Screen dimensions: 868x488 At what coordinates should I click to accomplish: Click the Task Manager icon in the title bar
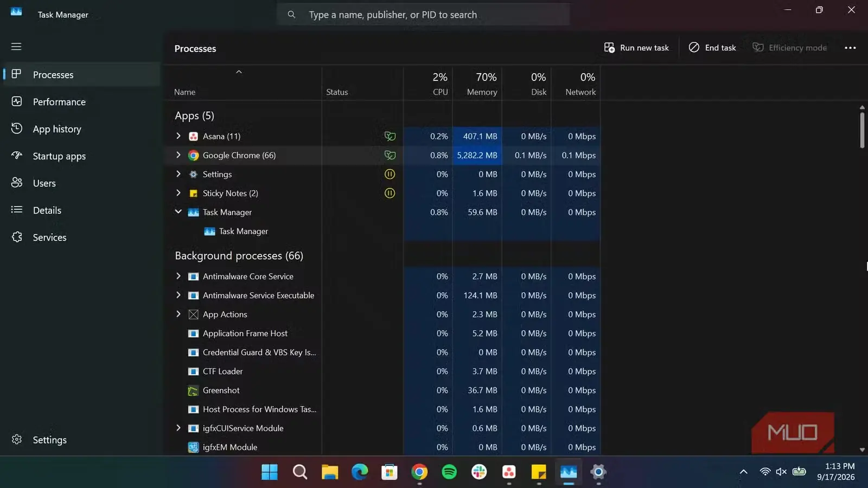point(16,11)
